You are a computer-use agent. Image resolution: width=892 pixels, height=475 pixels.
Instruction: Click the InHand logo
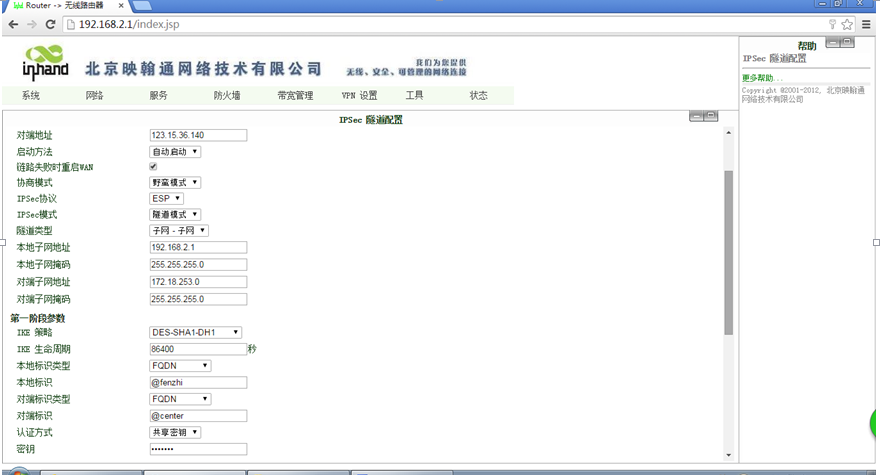46,62
